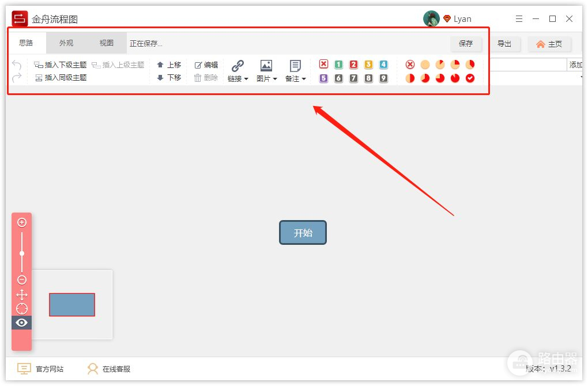Click the 删除 delete button
This screenshot has height=386, width=588.
point(206,78)
